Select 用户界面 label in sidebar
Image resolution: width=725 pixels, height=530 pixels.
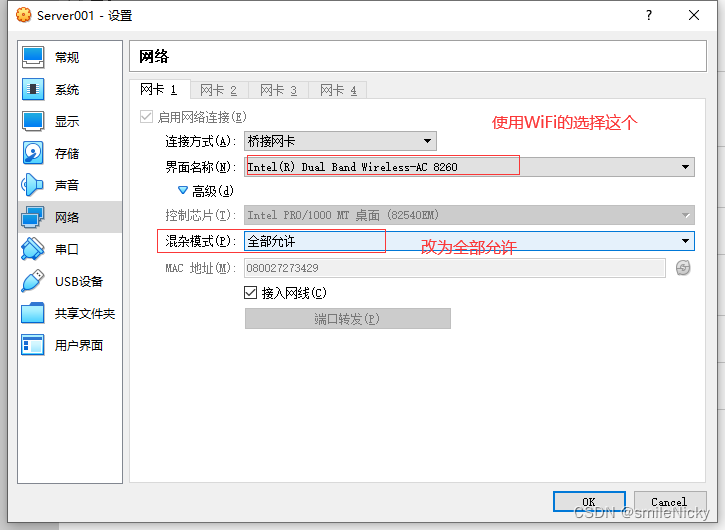79,345
